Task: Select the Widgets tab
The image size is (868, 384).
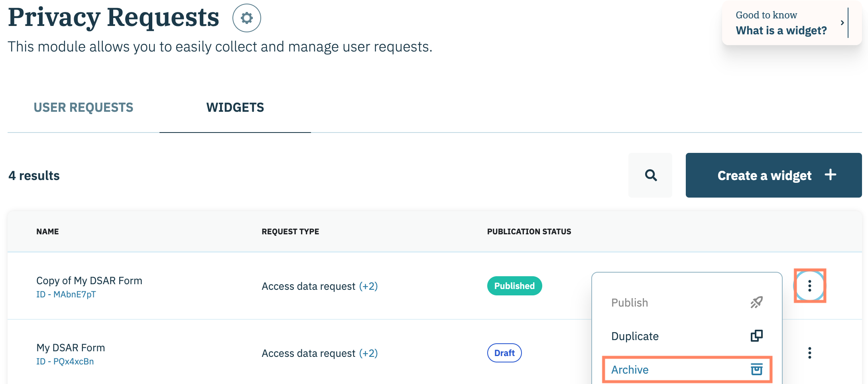Action: click(x=235, y=107)
